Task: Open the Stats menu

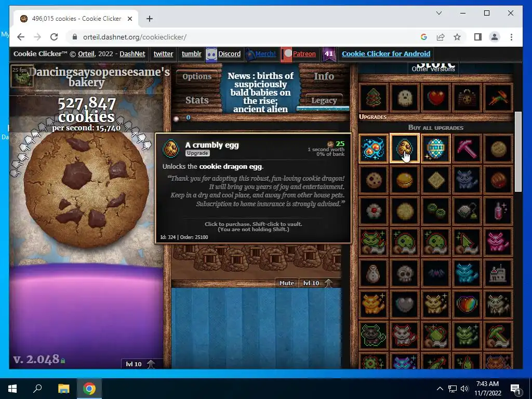Action: pos(197,100)
